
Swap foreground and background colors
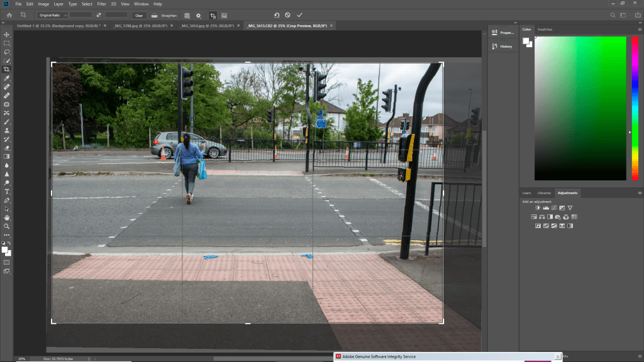[x=9, y=242]
